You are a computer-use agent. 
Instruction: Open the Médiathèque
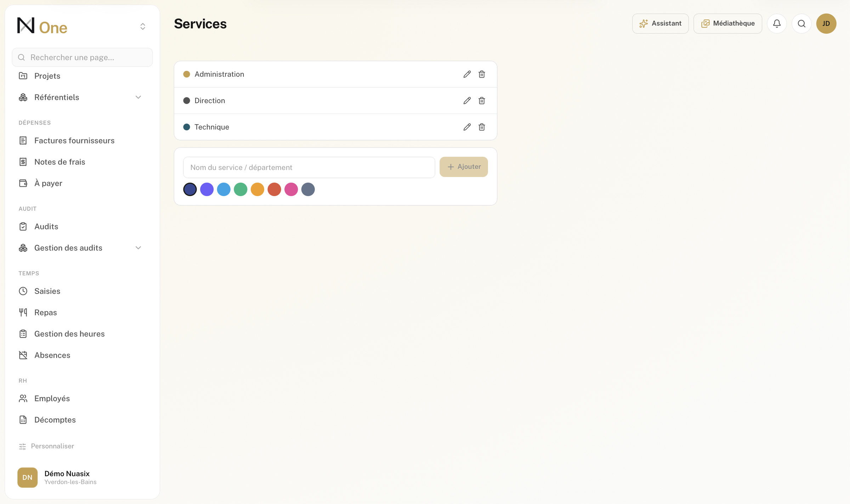coord(727,23)
